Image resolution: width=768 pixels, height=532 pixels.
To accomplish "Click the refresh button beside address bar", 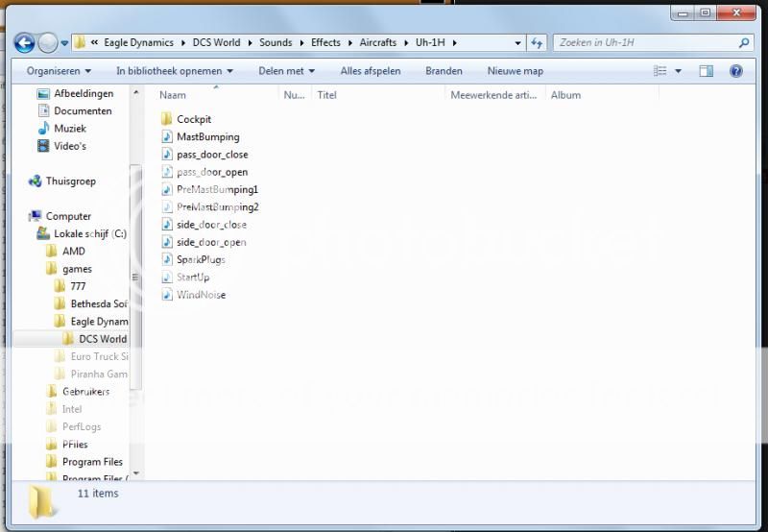I will pos(538,43).
